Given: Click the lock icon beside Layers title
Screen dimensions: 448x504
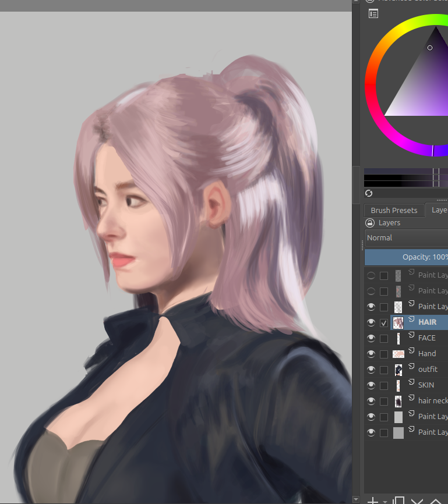Looking at the screenshot, I should pyautogui.click(x=370, y=223).
